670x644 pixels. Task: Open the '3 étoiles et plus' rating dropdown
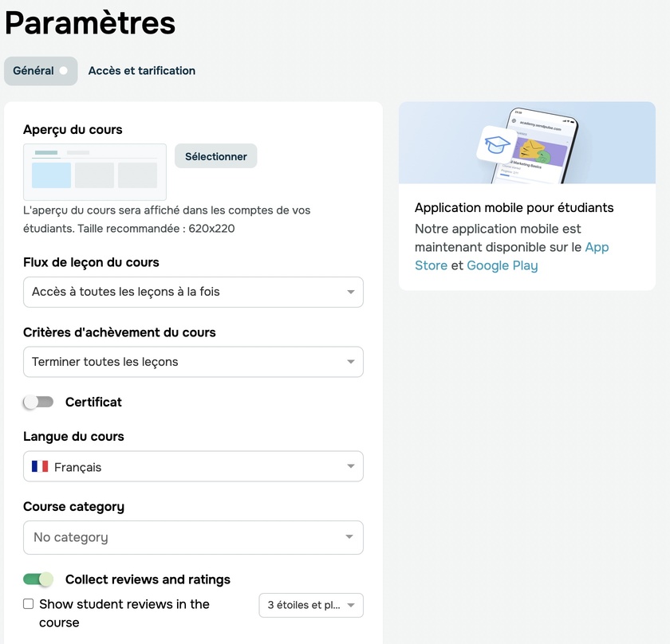click(310, 605)
